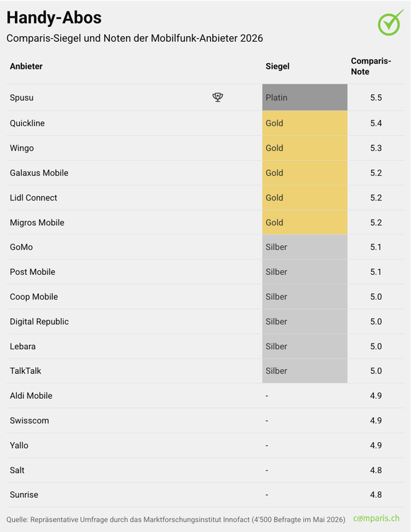Click the Lidl Connect Gold seal

coord(305,198)
